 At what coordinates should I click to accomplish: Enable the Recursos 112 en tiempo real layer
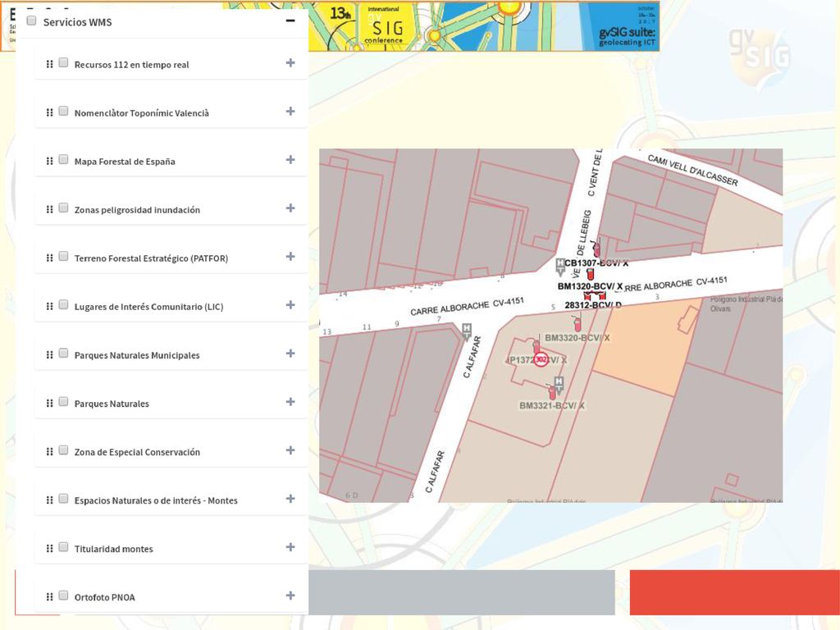click(63, 62)
